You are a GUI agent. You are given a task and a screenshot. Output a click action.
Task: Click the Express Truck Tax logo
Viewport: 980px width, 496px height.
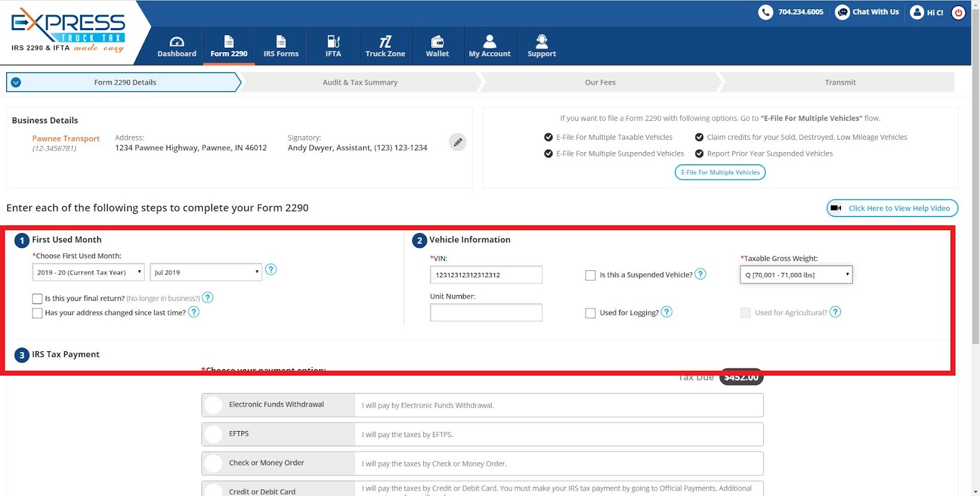coord(68,30)
